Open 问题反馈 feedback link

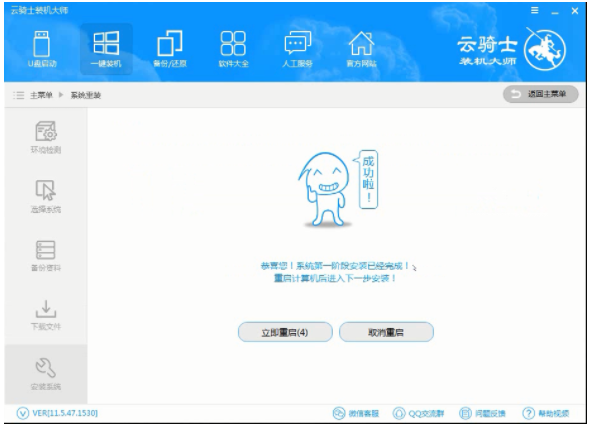click(482, 413)
